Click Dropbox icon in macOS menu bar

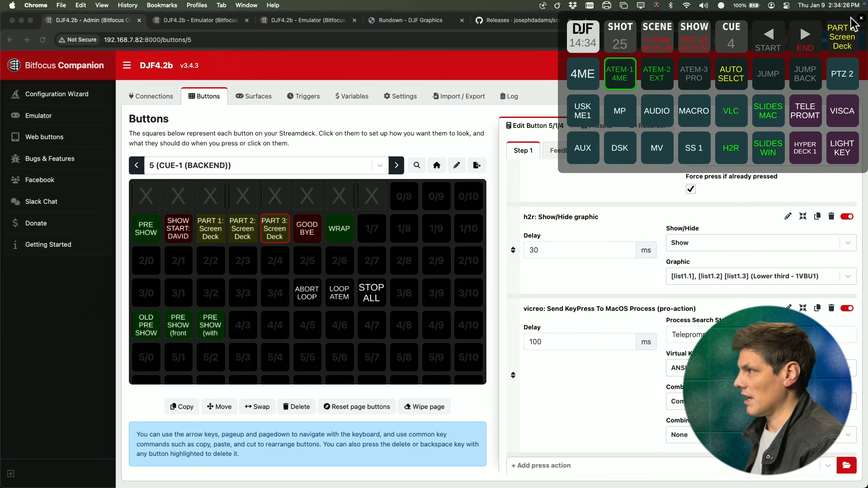[573, 5]
